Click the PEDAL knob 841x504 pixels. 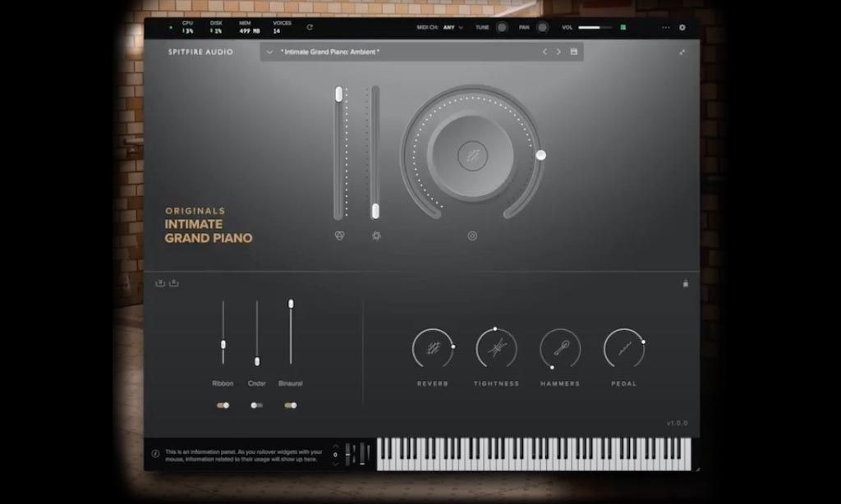[624, 349]
